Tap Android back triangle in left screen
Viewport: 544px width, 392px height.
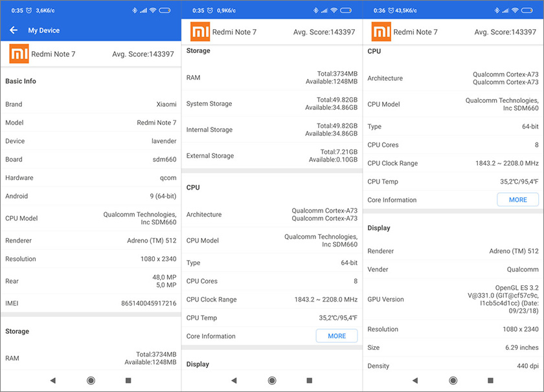click(53, 380)
